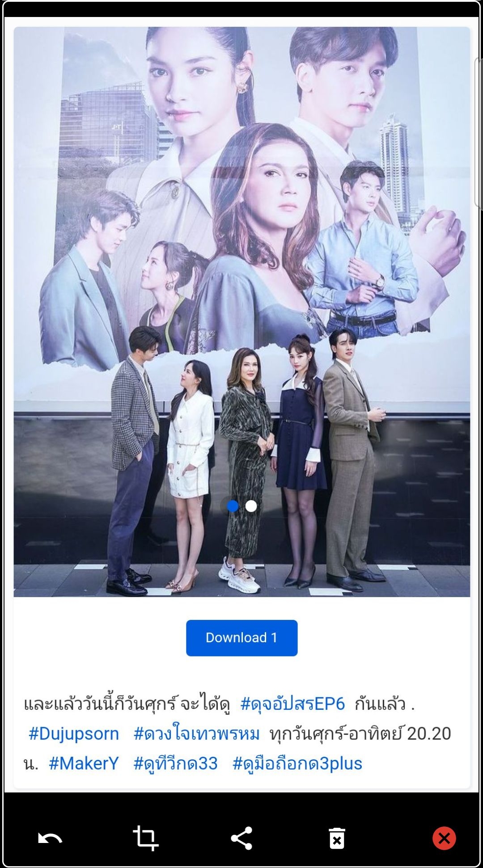The image size is (483, 868).
Task: Open the #ดูมือถือกด3plus hashtag link
Action: [297, 763]
